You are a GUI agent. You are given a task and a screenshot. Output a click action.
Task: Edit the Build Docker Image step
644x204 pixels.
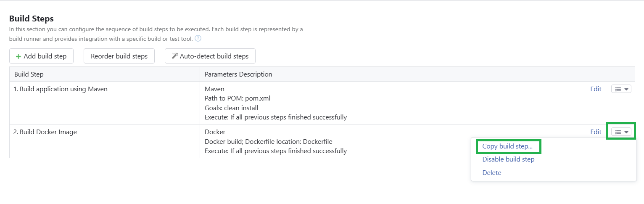(596, 132)
